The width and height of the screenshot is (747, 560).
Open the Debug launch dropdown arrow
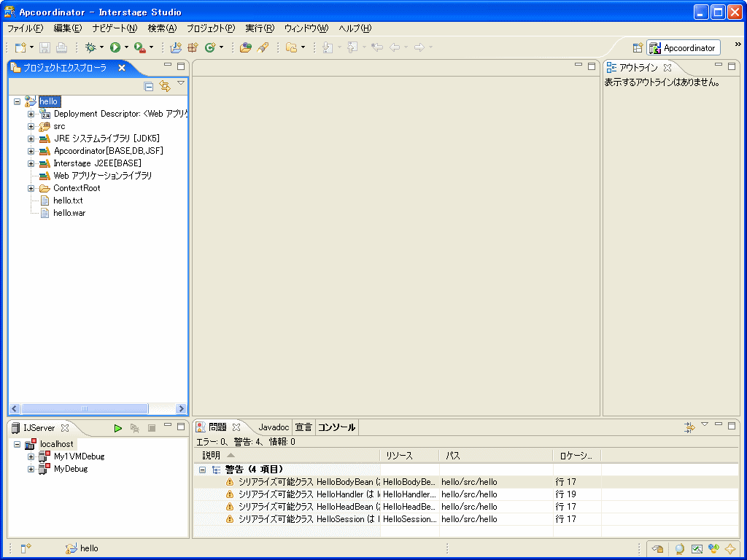coord(101,47)
